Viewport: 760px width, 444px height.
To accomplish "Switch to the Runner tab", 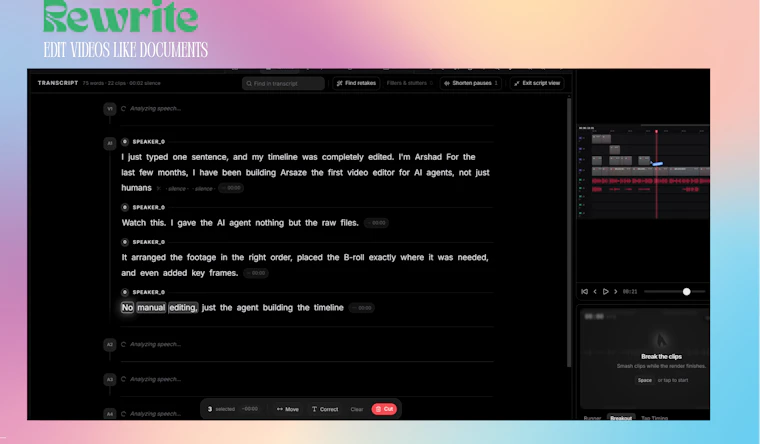I will click(x=592, y=418).
